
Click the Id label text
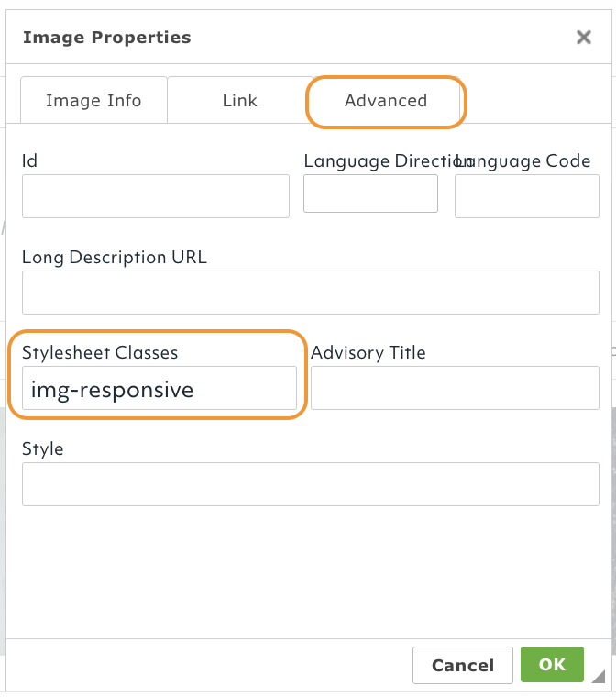pyautogui.click(x=30, y=161)
